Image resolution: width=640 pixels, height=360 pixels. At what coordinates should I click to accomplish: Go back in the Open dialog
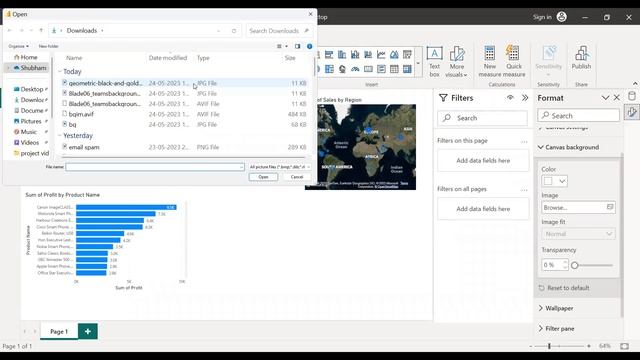click(x=10, y=31)
